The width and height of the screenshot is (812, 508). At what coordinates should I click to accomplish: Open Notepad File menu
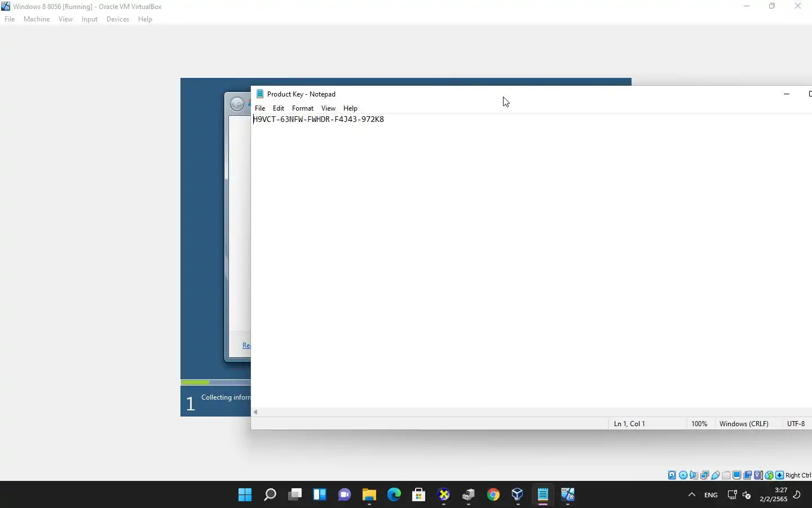click(x=260, y=108)
